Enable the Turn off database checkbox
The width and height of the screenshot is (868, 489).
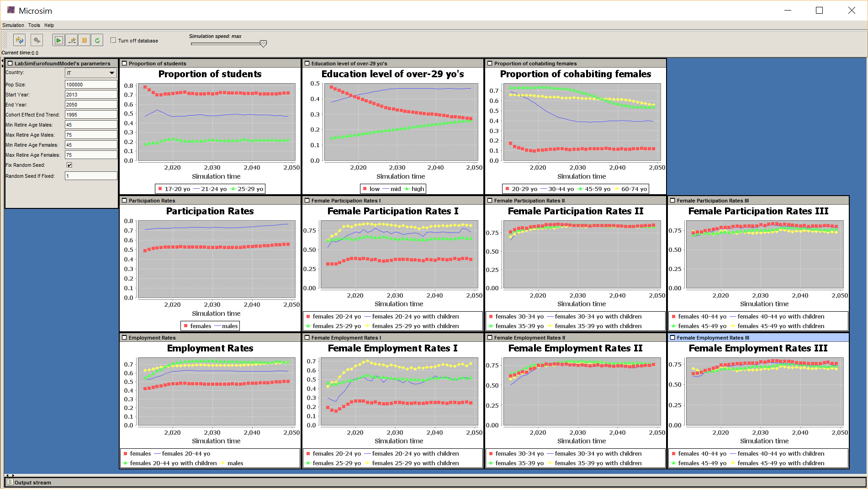[x=113, y=40]
